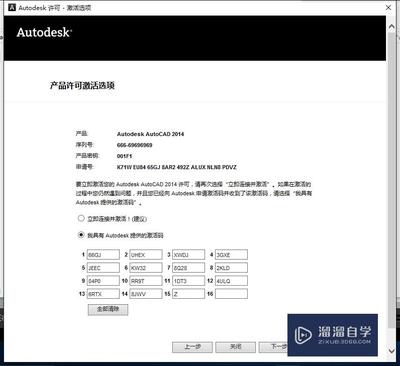Image resolution: width=400 pixels, height=366 pixels.
Task: Click the Autodesk logo in the header
Action: click(x=44, y=32)
